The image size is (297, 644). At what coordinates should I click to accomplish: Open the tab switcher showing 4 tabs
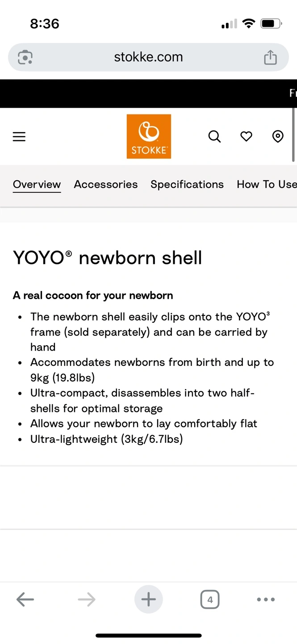pos(210,600)
